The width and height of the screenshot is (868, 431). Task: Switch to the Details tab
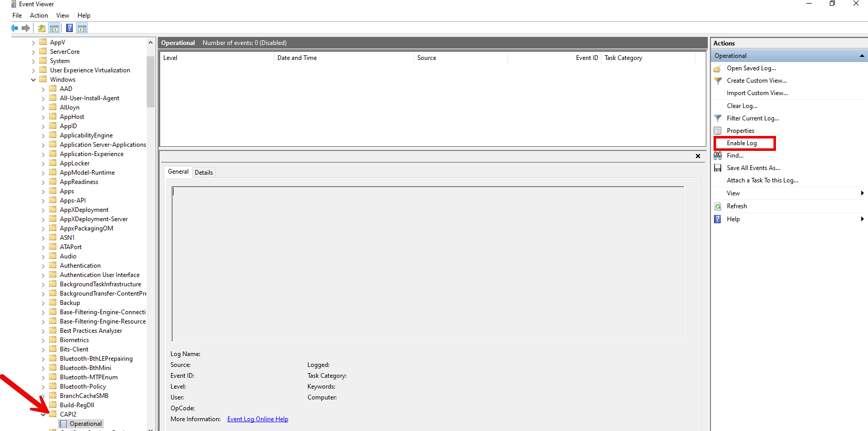pyautogui.click(x=204, y=173)
